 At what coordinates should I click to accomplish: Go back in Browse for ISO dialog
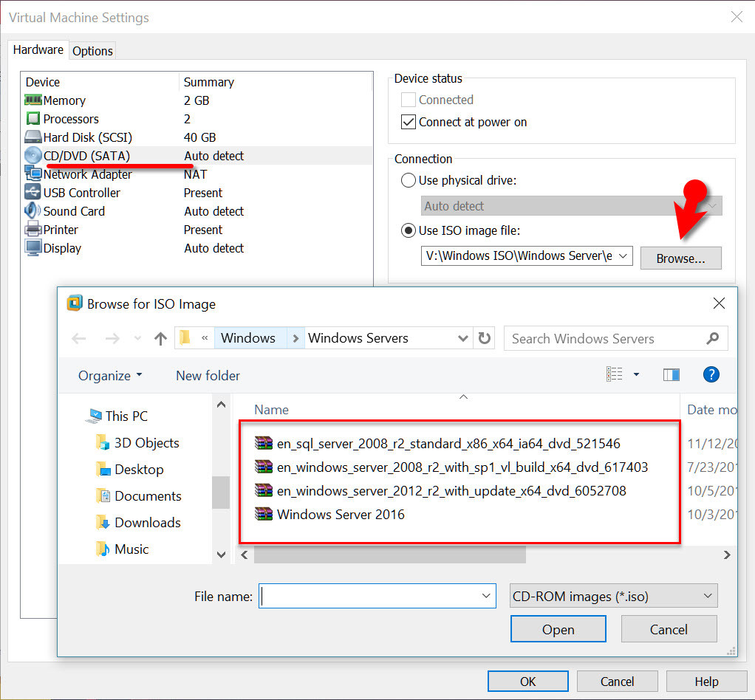(x=79, y=338)
